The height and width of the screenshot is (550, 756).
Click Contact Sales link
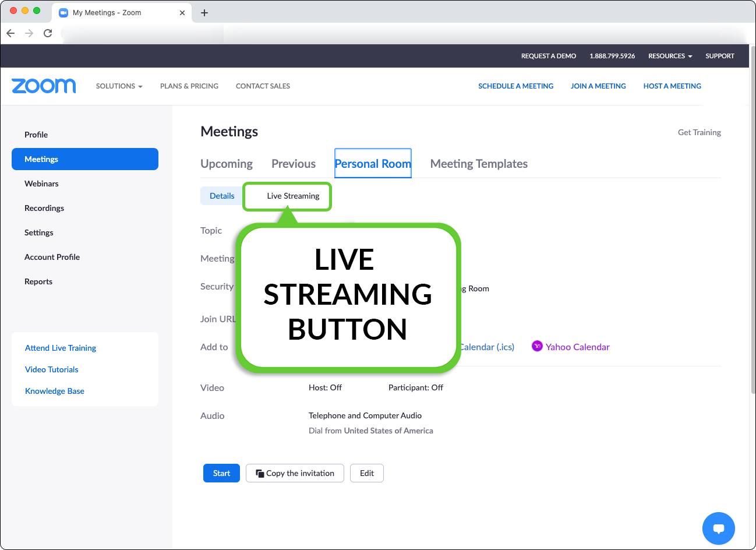tap(263, 86)
